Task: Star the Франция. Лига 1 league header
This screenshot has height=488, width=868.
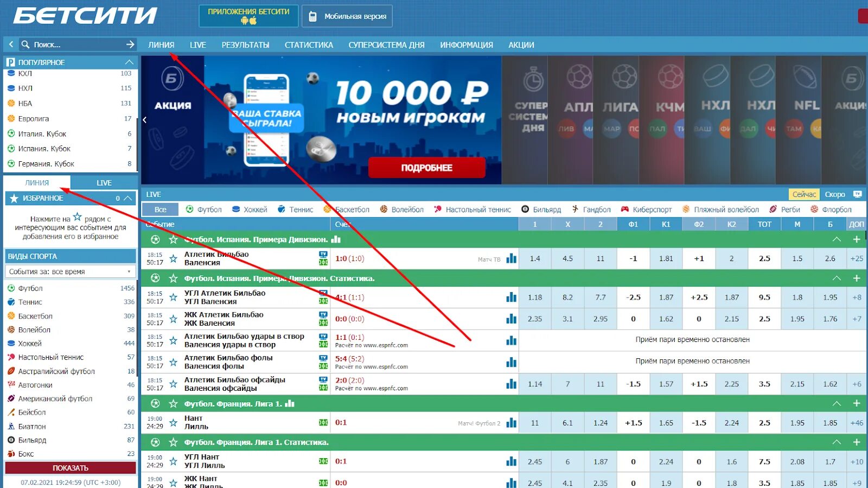Action: click(173, 403)
